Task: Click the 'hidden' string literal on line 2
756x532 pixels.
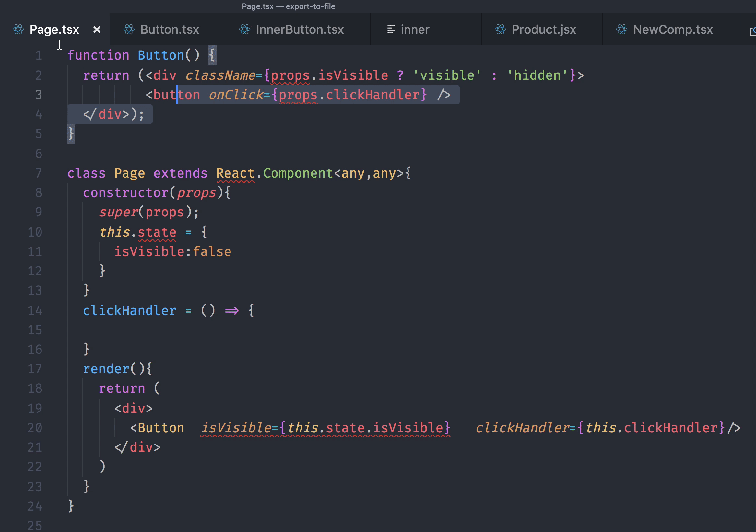Action: click(537, 75)
